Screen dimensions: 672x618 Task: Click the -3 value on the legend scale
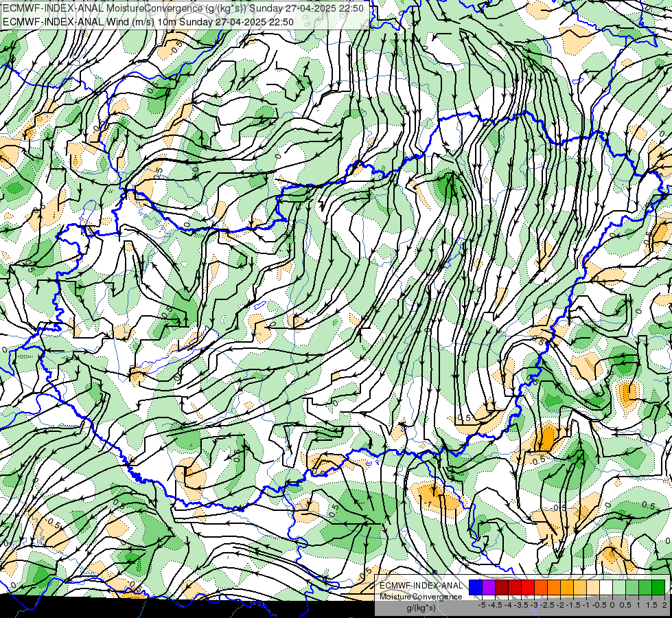point(534,605)
